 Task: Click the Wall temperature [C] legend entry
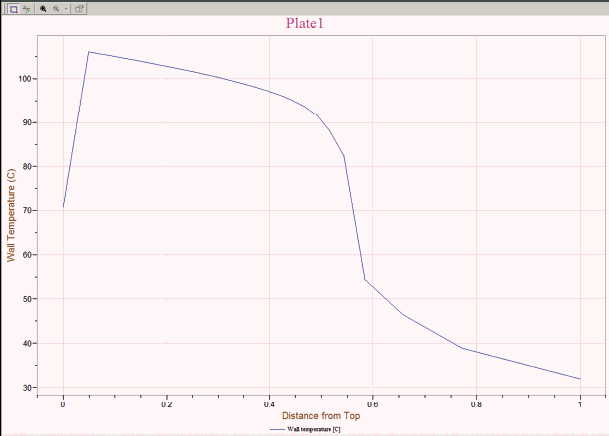[305, 429]
